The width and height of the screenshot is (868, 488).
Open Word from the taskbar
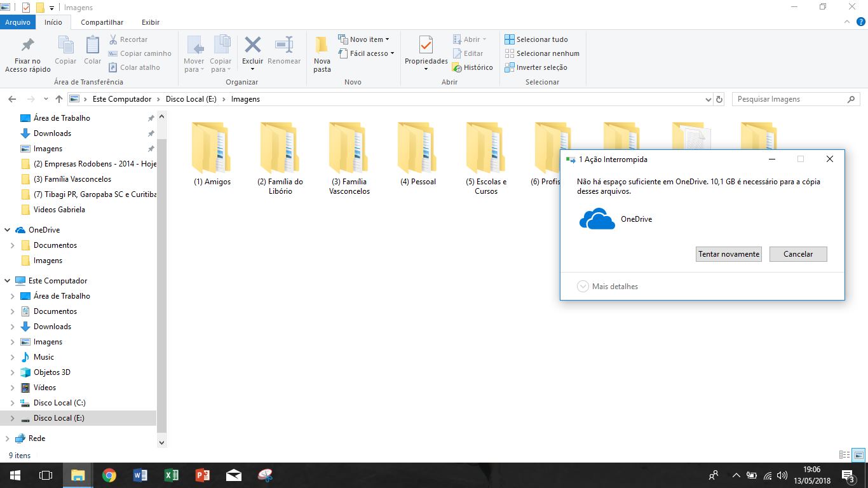point(140,475)
